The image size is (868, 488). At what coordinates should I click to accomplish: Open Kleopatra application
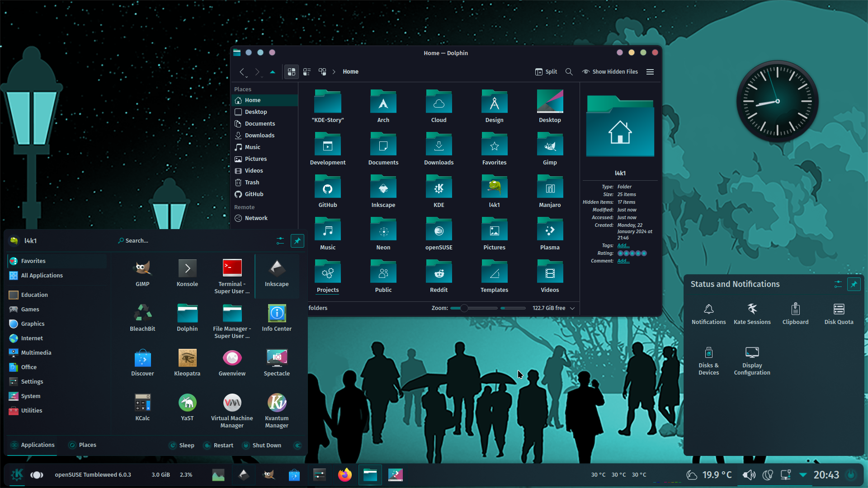point(187,363)
